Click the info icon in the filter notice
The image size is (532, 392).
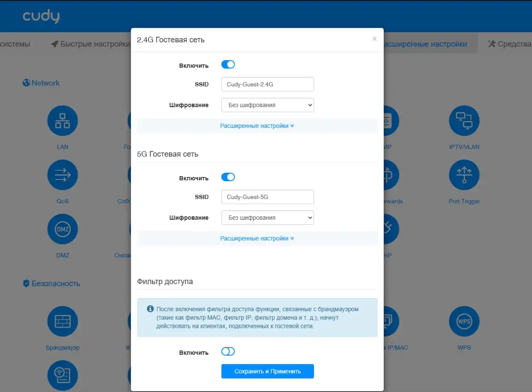tap(150, 309)
